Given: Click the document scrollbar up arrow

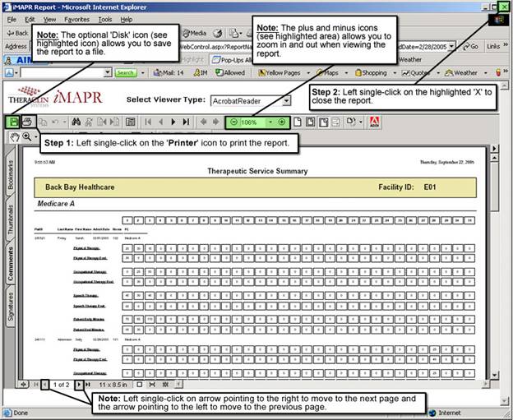Looking at the screenshot, I should coord(494,158).
